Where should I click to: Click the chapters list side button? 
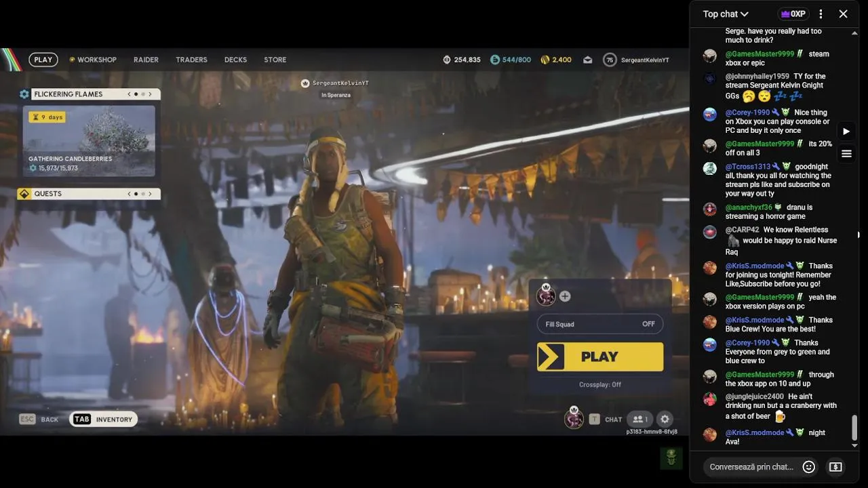[846, 154]
